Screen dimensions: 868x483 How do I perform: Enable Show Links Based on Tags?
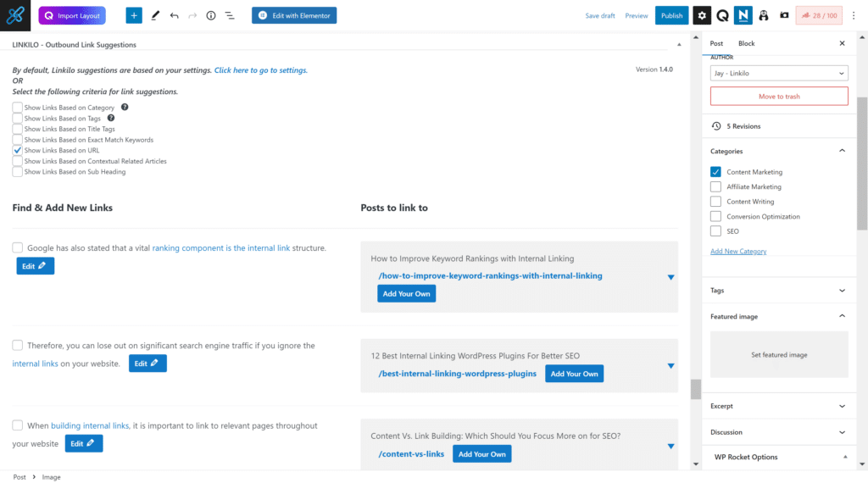[17, 118]
